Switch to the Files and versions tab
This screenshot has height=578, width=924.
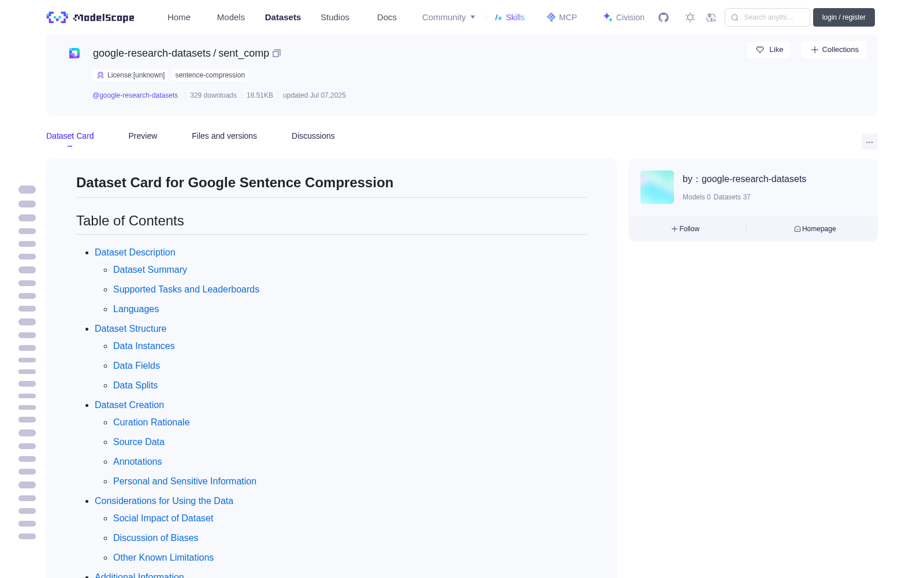tap(224, 136)
